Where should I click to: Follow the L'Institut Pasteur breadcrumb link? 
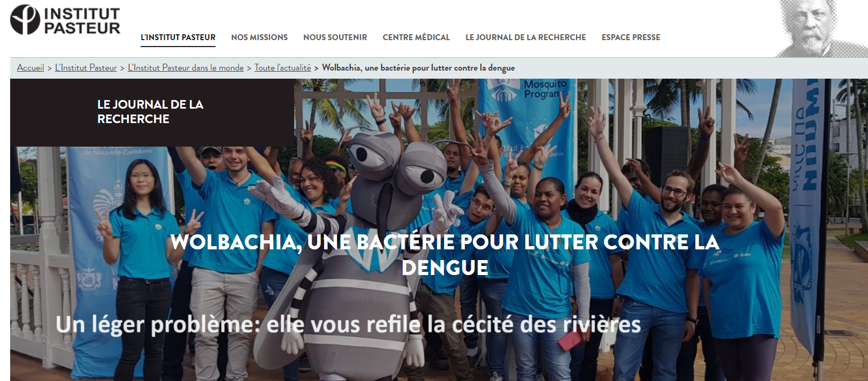[x=86, y=68]
